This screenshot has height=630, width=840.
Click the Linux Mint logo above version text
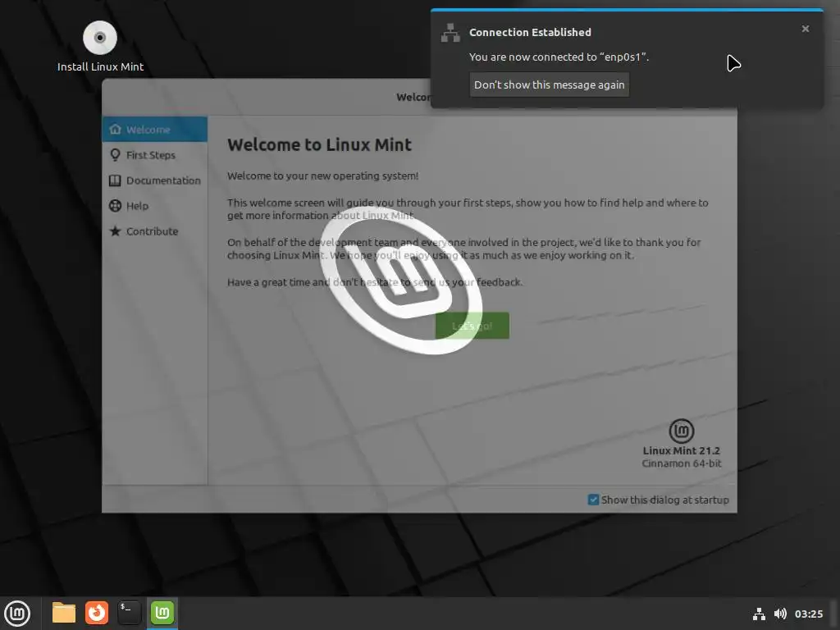[682, 431]
